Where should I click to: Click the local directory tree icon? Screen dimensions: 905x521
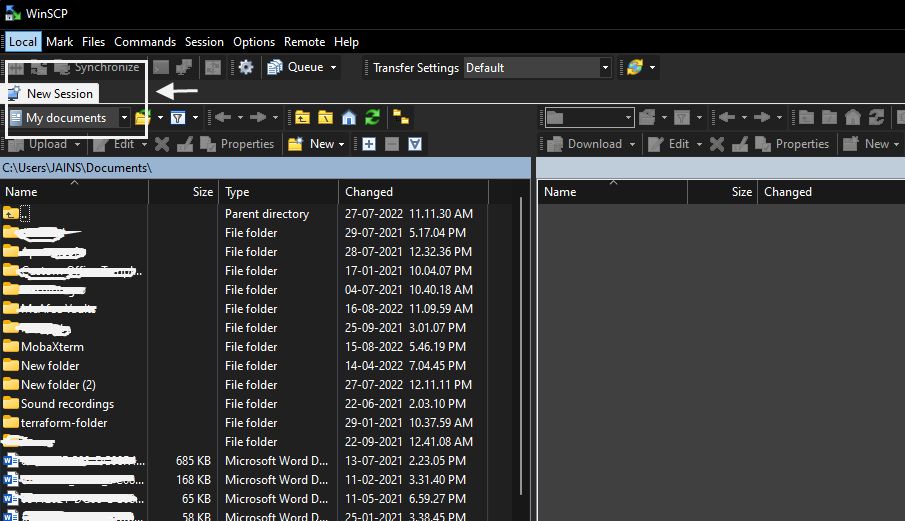coord(401,118)
